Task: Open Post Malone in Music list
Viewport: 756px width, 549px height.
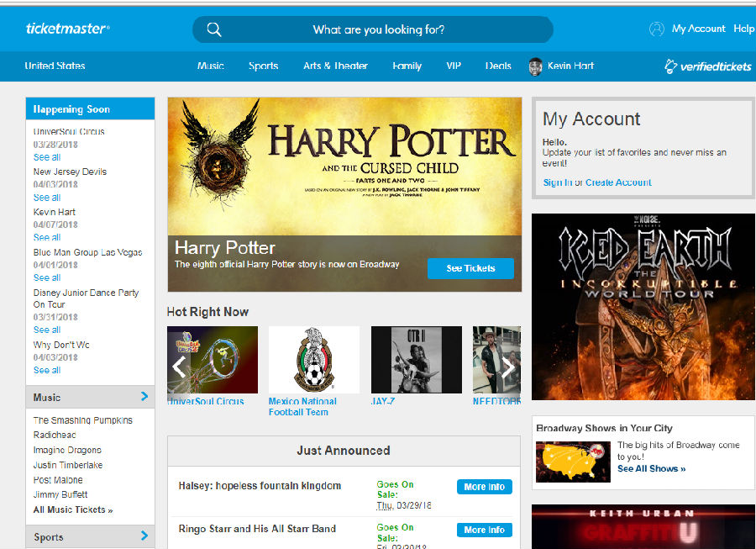Action: (x=58, y=480)
